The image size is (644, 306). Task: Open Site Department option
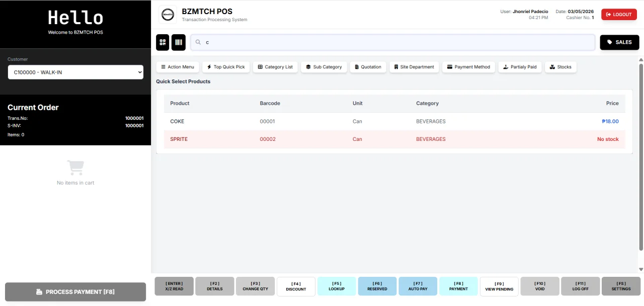click(x=414, y=67)
